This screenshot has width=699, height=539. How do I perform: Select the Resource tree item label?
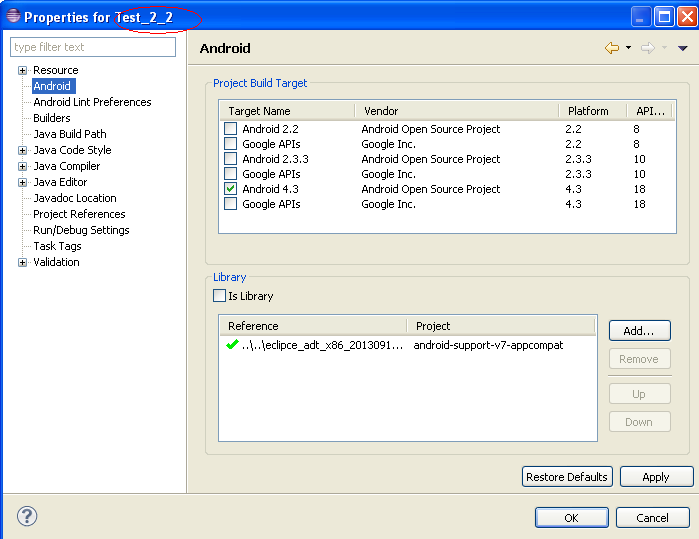pos(56,70)
